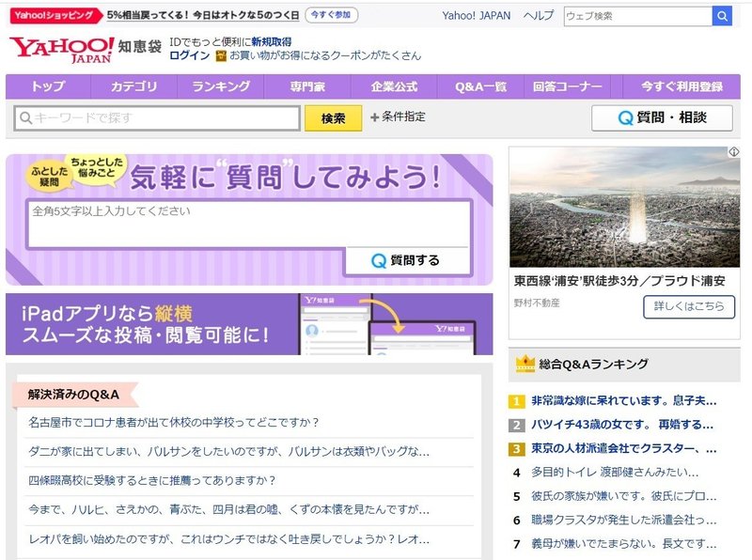Screen dimensions: 752x560
Task: Click the rank 3 gold badge
Action: point(516,449)
